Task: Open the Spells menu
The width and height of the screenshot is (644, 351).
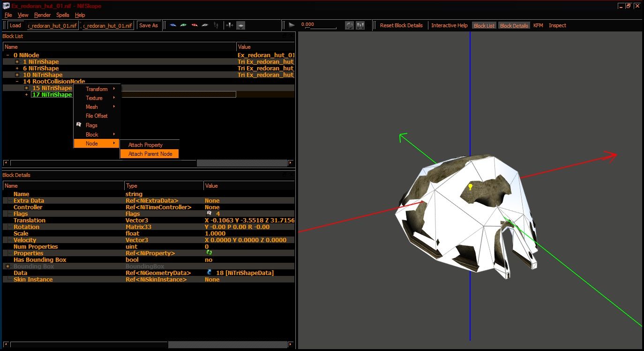Action: [63, 15]
